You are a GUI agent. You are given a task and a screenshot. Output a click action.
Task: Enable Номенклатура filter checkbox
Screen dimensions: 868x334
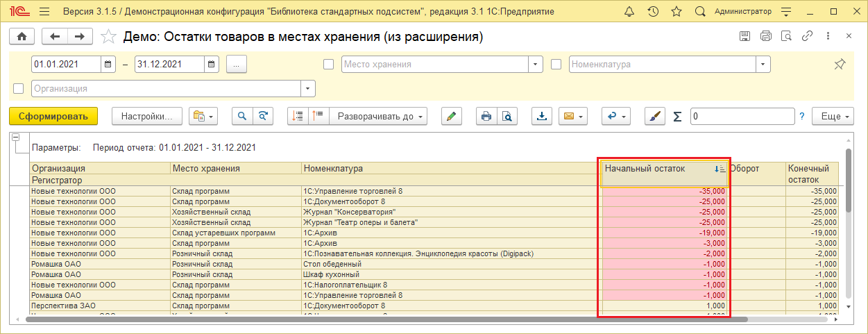556,65
